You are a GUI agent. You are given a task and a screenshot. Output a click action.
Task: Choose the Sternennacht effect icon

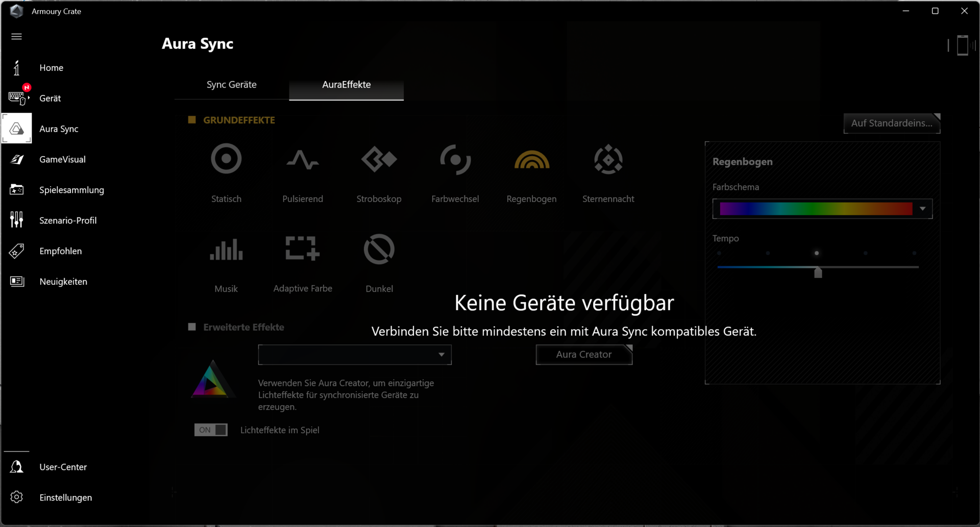coord(608,159)
